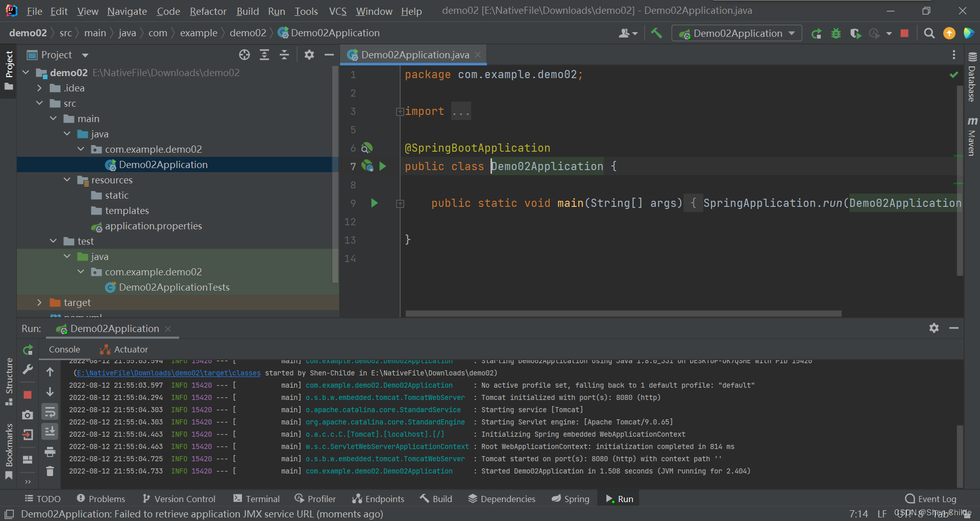
Task: Stop process in Run panel sidebar
Action: pyautogui.click(x=28, y=394)
